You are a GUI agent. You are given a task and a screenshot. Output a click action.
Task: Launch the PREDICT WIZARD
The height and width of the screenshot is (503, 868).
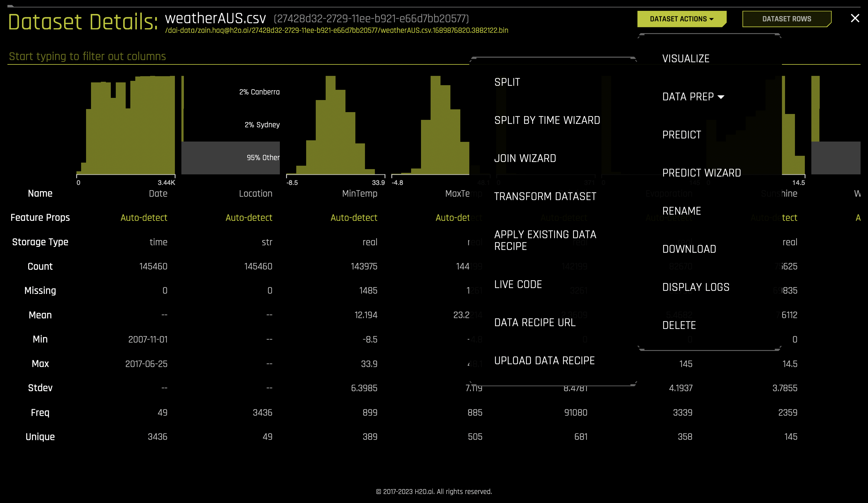[702, 173]
